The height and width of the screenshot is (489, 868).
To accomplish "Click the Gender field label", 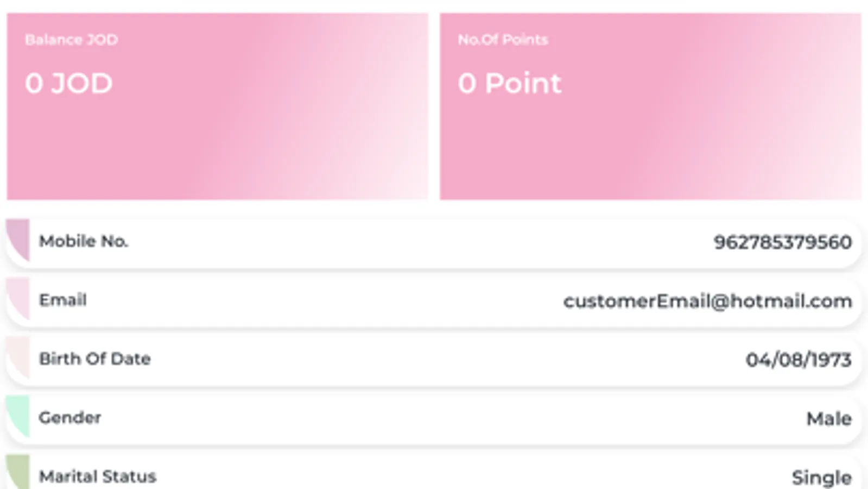I will (x=70, y=417).
